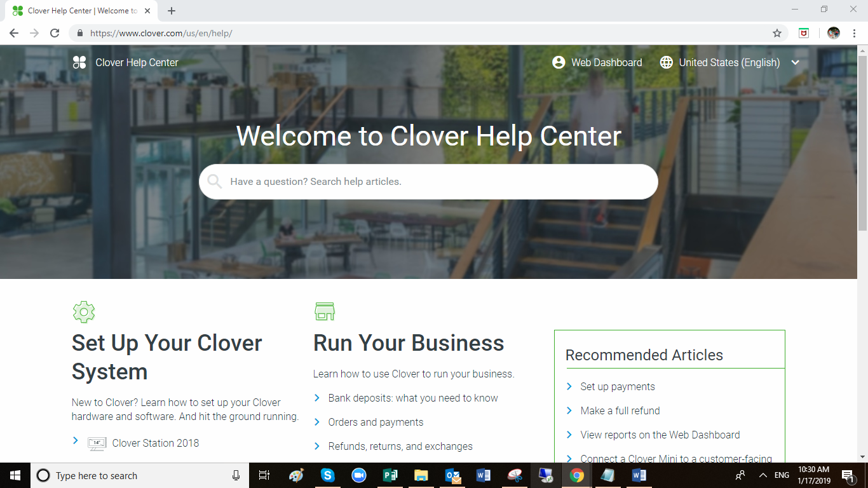Click the Clover logo in the header

[79, 62]
